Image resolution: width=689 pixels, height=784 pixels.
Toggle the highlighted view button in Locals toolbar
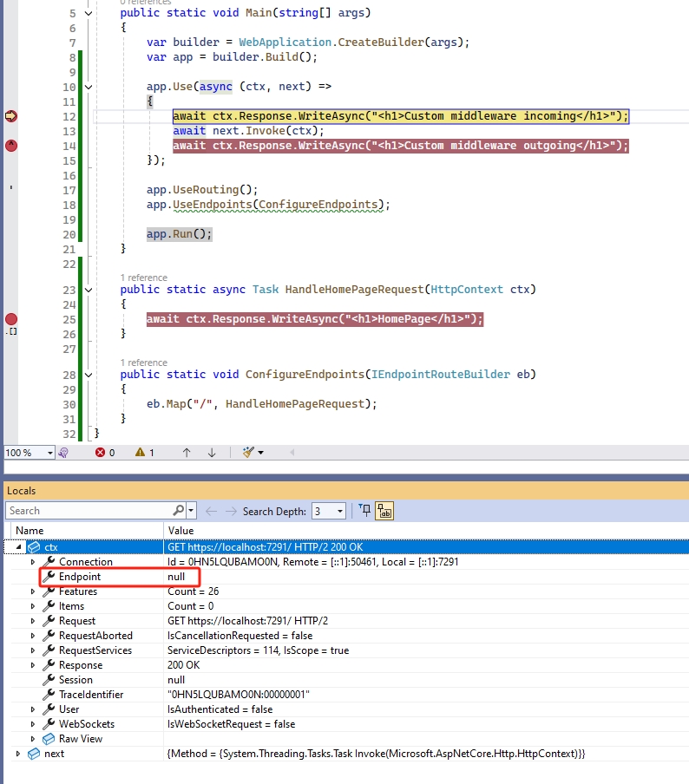point(384,511)
